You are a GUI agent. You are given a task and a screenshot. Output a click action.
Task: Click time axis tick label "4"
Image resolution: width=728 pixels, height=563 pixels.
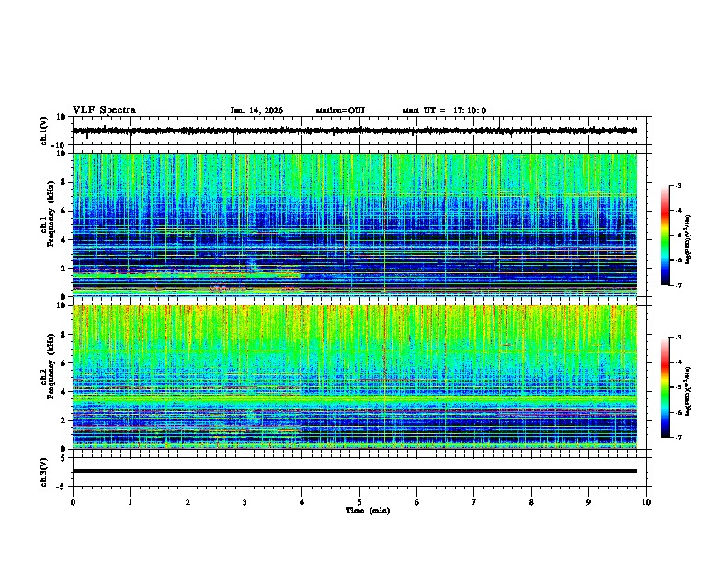(302, 502)
